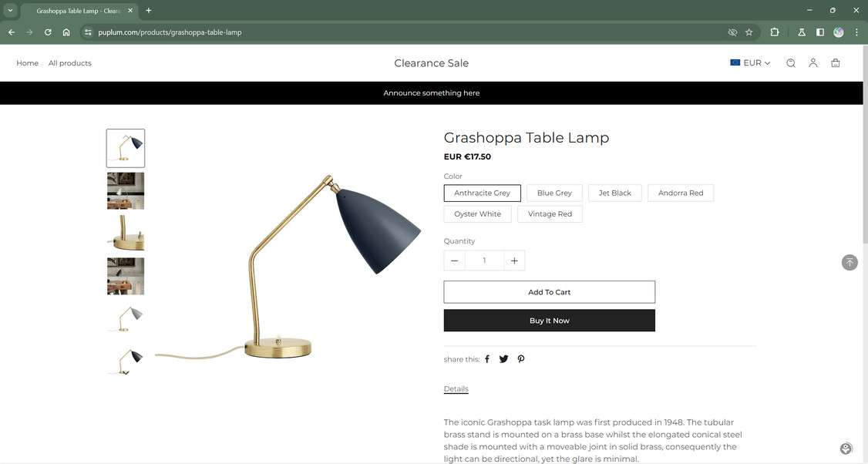Click the Buy It Now button
Viewport: 868px width, 464px height.
click(549, 321)
